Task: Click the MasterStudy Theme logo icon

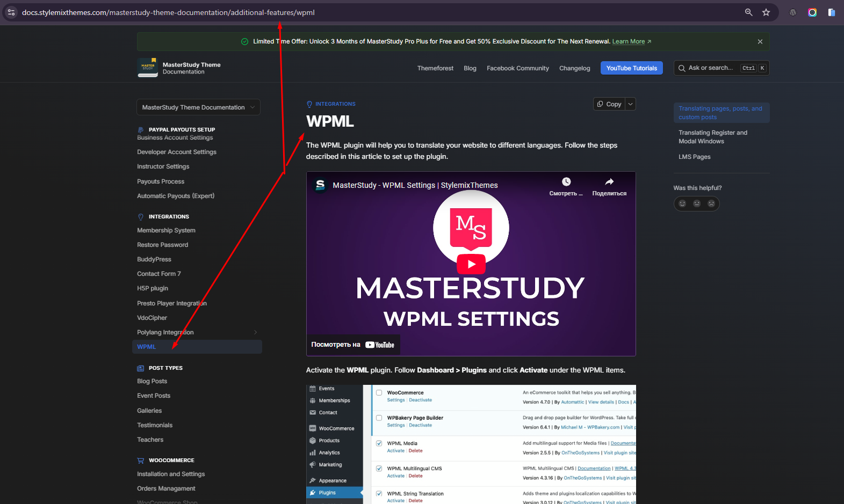Action: [x=148, y=68]
